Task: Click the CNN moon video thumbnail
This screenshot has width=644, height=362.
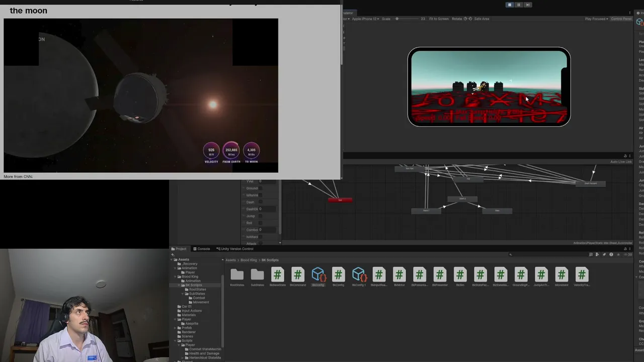Action: tap(141, 96)
